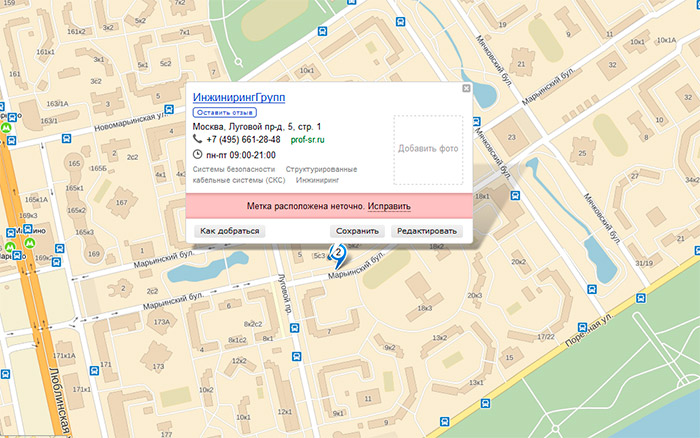Click "Исправить" in the pink warning bar

point(389,206)
